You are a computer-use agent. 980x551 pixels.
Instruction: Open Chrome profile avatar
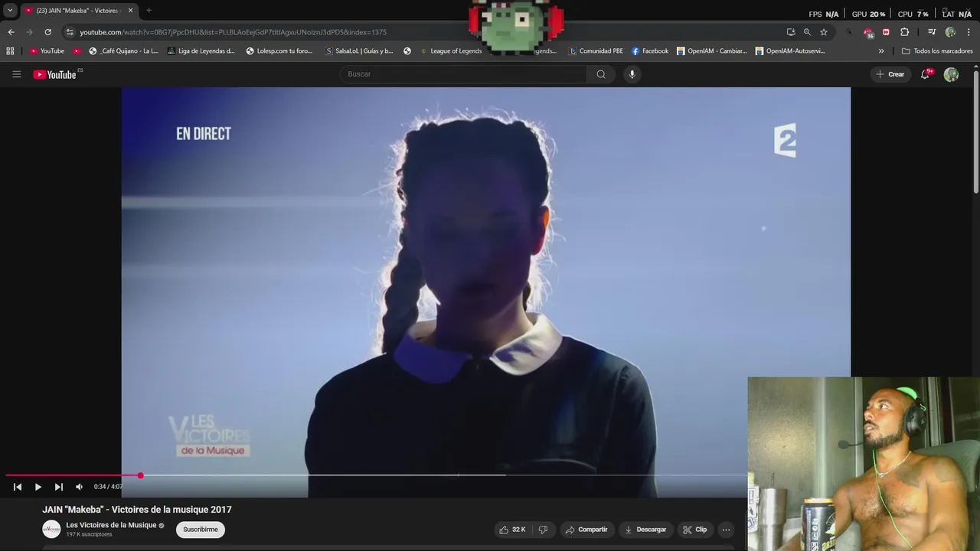(x=950, y=32)
